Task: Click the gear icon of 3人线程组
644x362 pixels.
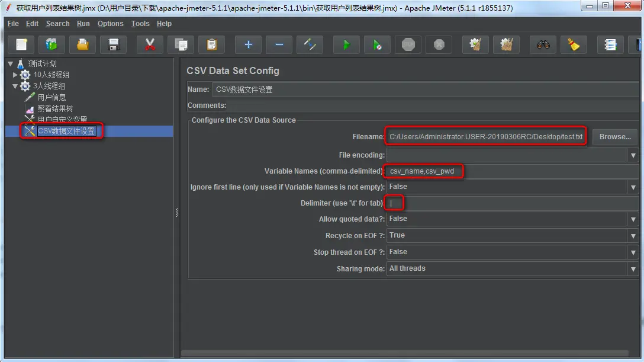Action: (x=25, y=86)
